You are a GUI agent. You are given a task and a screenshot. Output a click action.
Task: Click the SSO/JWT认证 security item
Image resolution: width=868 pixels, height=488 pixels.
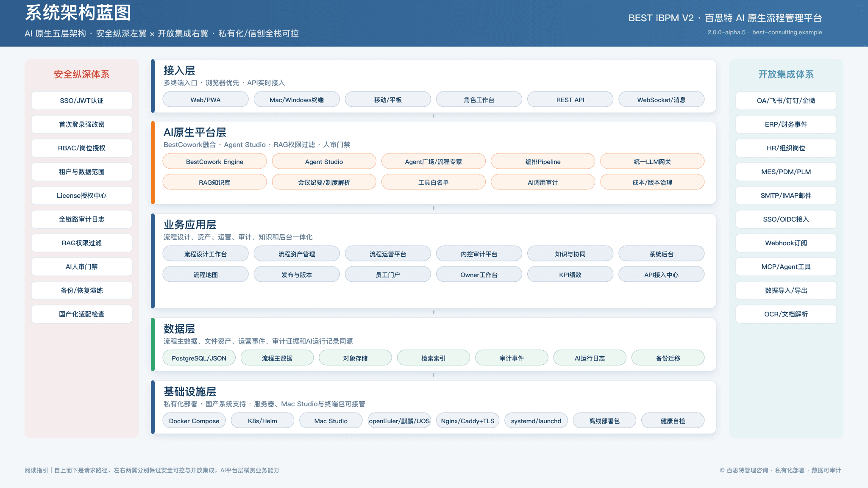[82, 100]
